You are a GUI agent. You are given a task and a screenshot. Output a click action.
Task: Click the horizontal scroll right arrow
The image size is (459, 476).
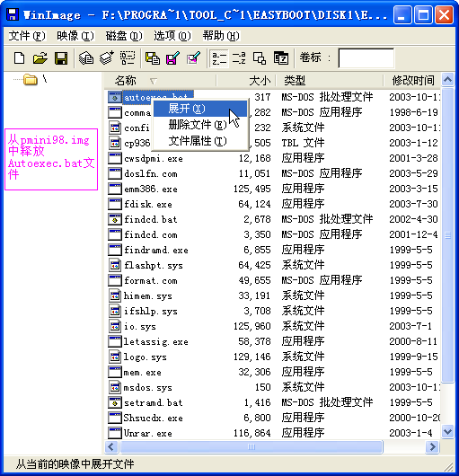click(x=432, y=447)
